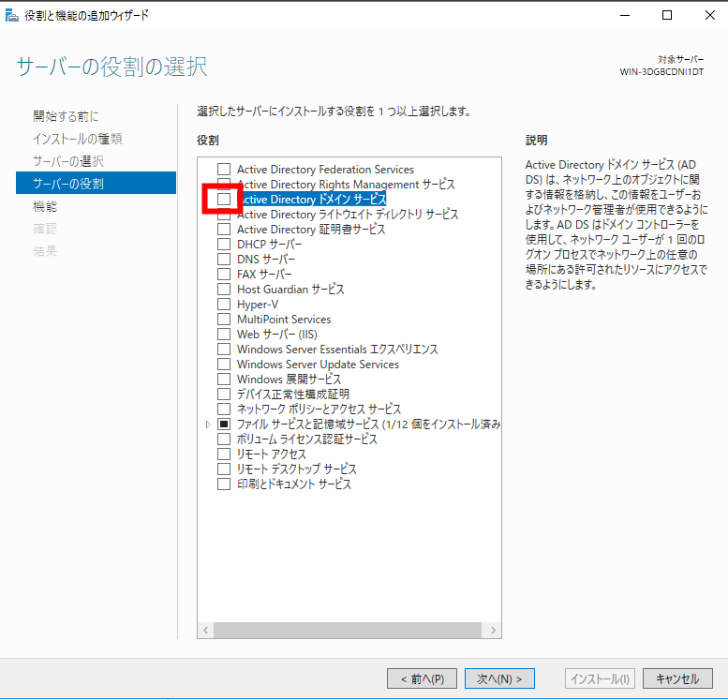The height and width of the screenshot is (700, 728).
Task: Select the リモート アクセス role label
Action: pyautogui.click(x=272, y=454)
